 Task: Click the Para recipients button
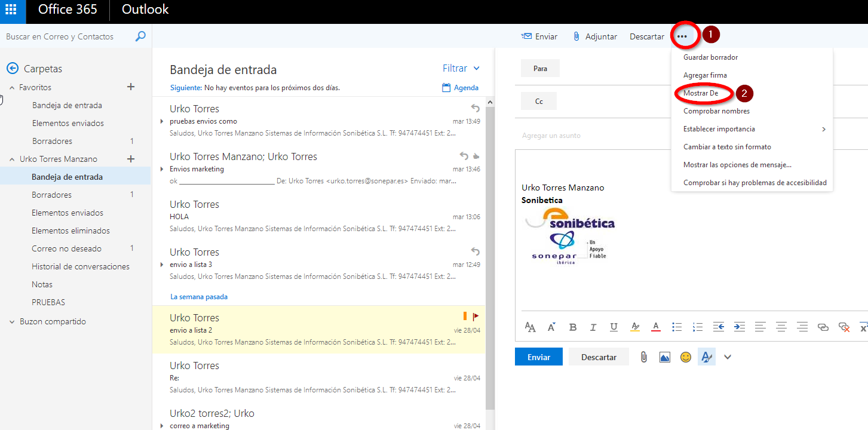(x=540, y=68)
